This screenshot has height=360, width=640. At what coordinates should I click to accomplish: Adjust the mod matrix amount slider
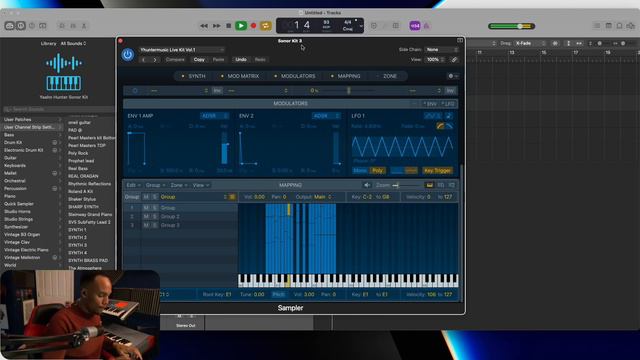(349, 91)
